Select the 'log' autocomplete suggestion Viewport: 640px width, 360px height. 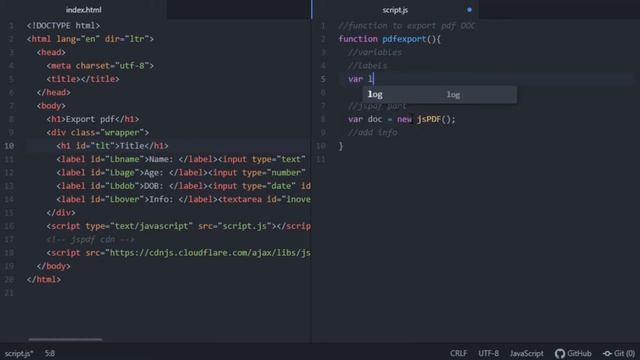[x=440, y=95]
